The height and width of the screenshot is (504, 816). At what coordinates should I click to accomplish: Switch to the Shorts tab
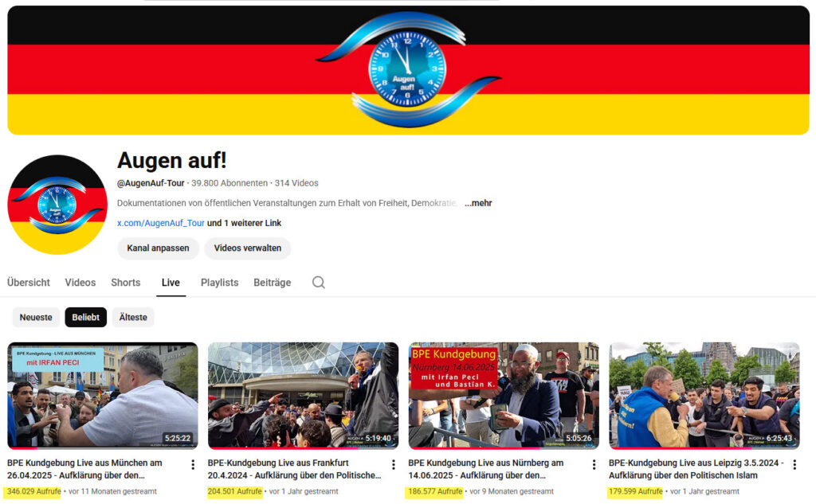click(126, 283)
